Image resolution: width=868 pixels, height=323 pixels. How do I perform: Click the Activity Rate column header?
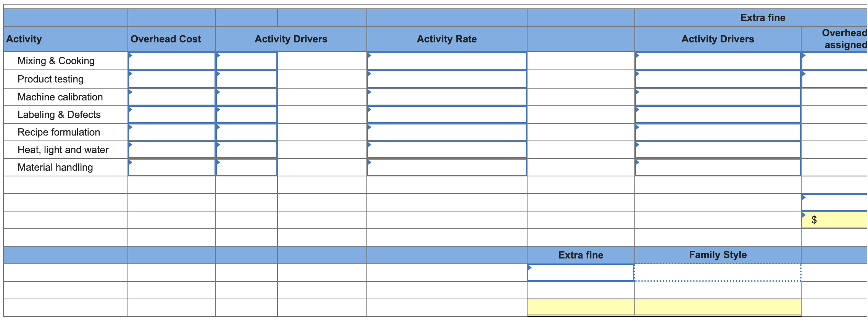[x=447, y=39]
